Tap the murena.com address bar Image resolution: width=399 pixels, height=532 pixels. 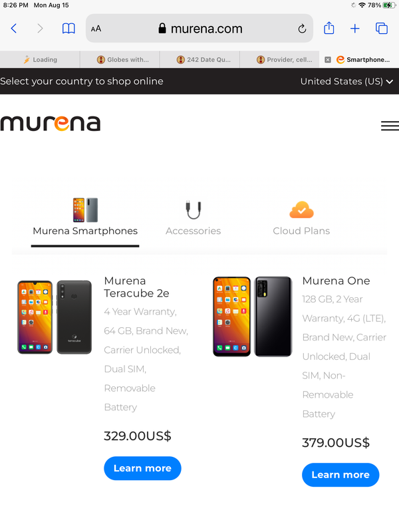pos(199,29)
